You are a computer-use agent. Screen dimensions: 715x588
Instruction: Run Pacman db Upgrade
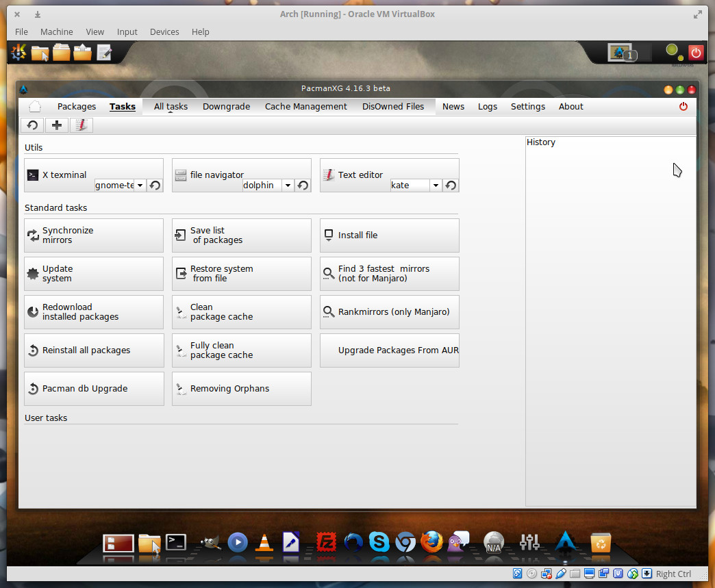coord(93,388)
